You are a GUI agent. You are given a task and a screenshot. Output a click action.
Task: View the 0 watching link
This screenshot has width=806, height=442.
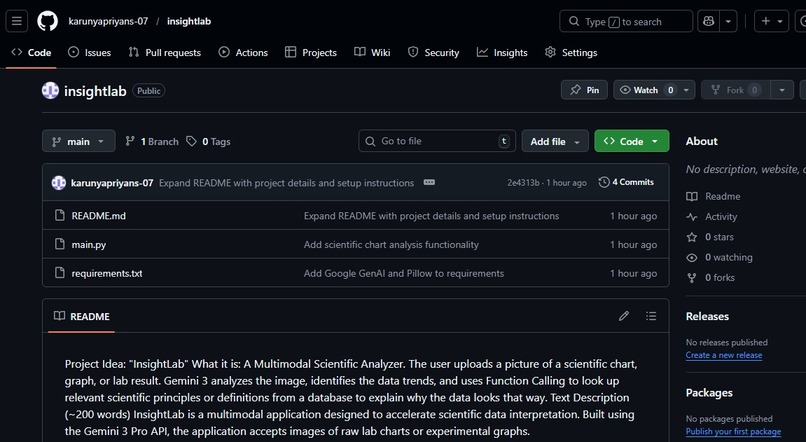point(720,257)
